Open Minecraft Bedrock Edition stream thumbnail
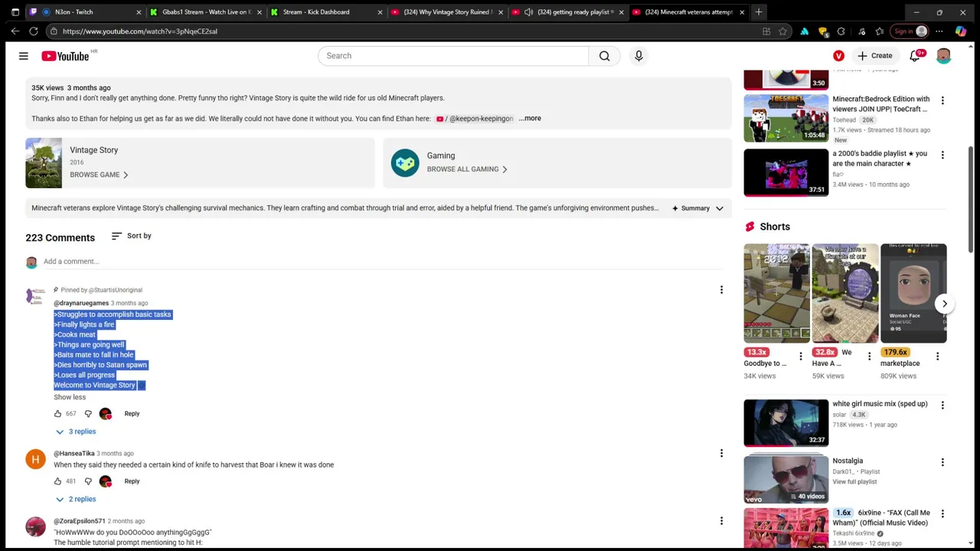This screenshot has height=551, width=980. (x=786, y=118)
